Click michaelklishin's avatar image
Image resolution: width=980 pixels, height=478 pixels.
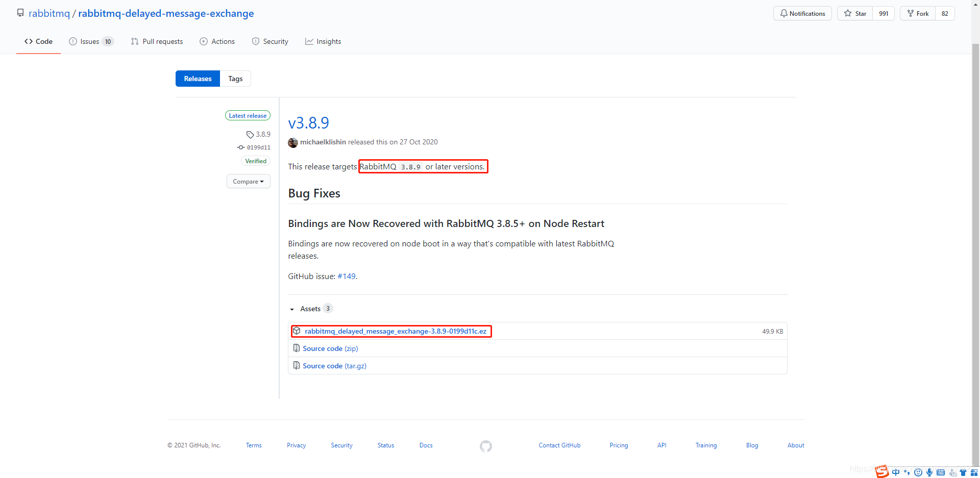coord(293,143)
